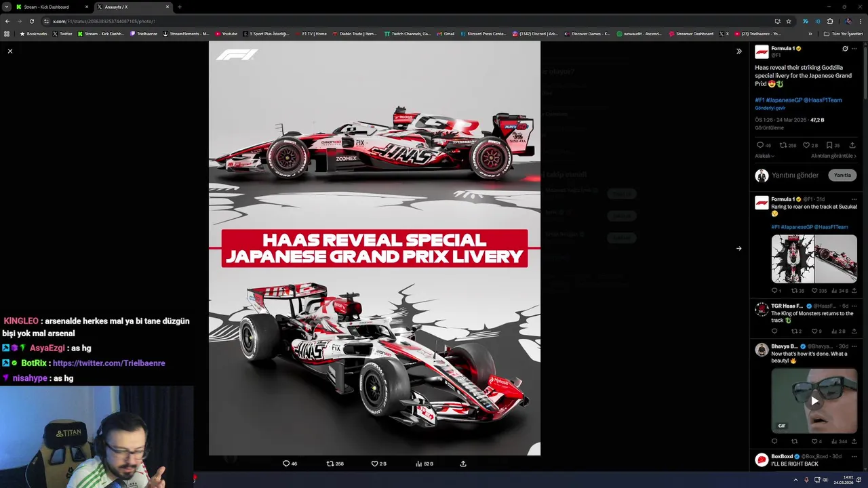Open Formula 1 profile avatar on main tweet
The height and width of the screenshot is (488, 868).
click(x=762, y=52)
